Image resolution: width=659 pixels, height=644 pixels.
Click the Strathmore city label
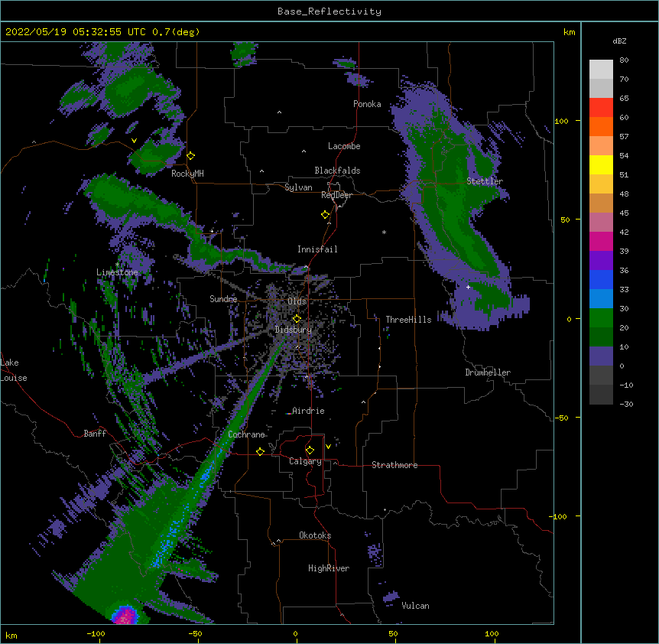pyautogui.click(x=394, y=465)
